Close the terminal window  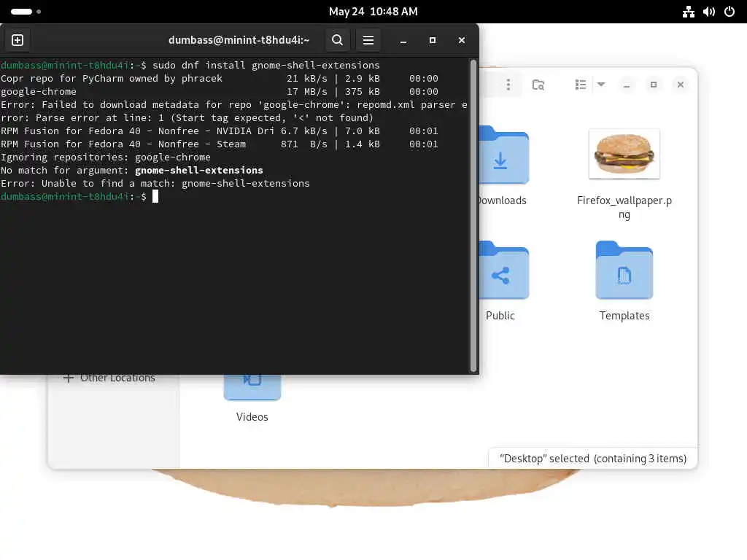(461, 41)
